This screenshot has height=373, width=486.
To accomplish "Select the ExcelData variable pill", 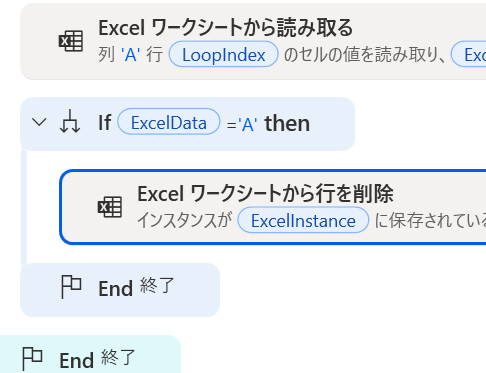I will coord(169,122).
